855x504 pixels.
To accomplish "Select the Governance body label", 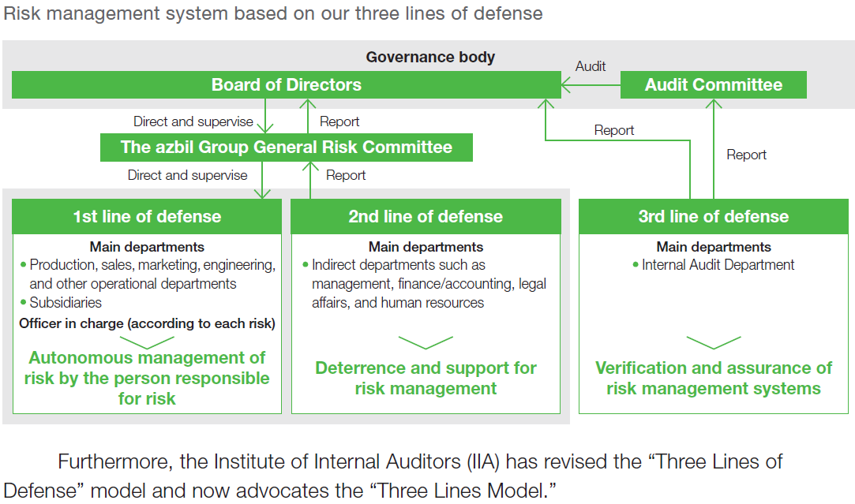I will point(430,57).
